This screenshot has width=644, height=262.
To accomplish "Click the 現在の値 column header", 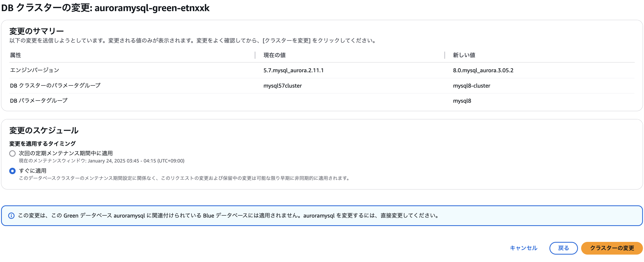I will point(274,55).
